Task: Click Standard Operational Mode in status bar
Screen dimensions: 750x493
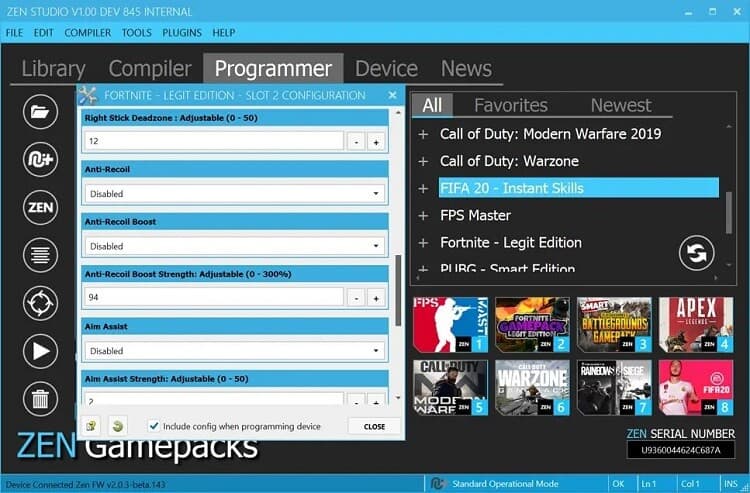Action: (x=505, y=484)
